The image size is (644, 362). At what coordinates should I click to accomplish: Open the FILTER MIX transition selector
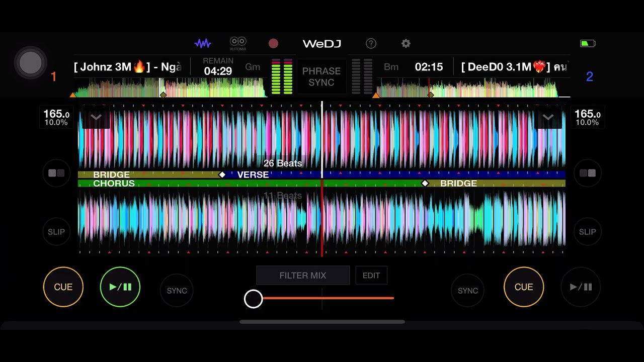(303, 276)
